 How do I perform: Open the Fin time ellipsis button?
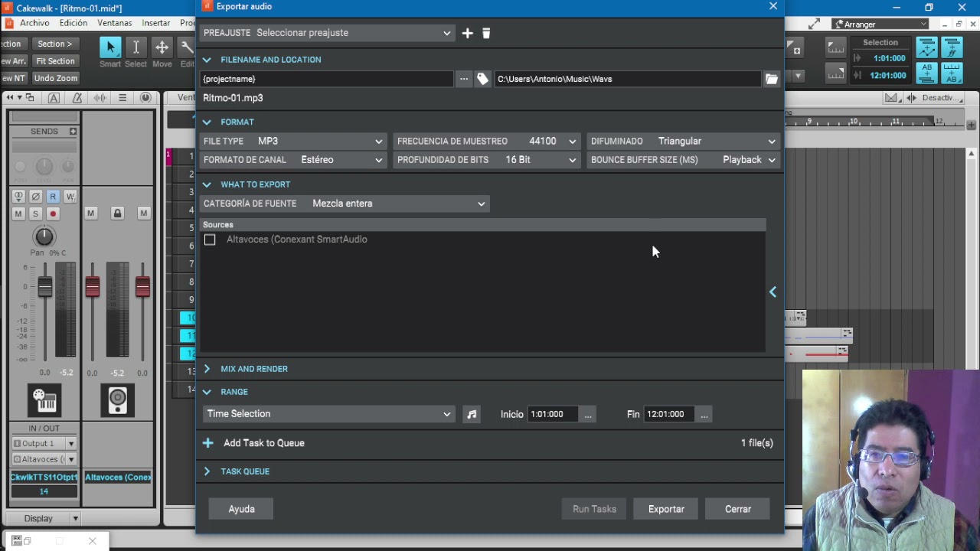tap(704, 414)
